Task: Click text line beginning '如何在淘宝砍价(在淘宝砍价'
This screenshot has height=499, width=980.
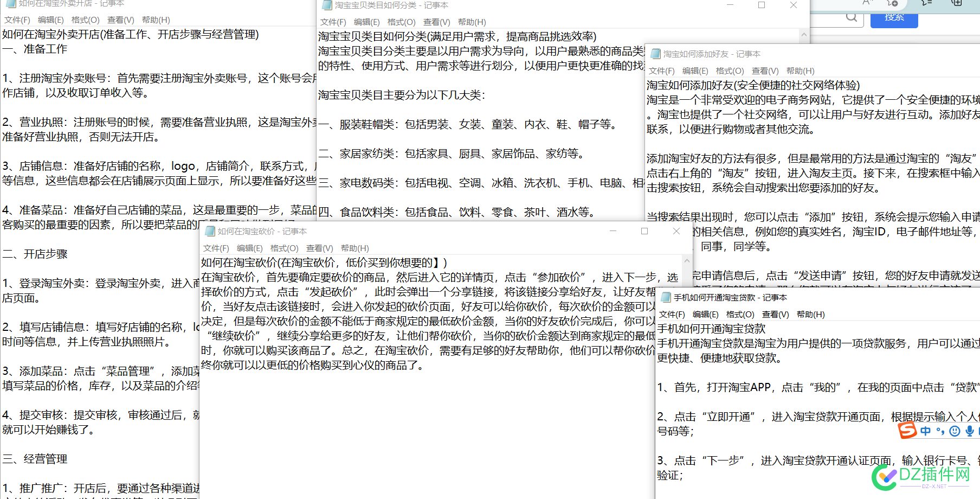Action: pyautogui.click(x=324, y=263)
